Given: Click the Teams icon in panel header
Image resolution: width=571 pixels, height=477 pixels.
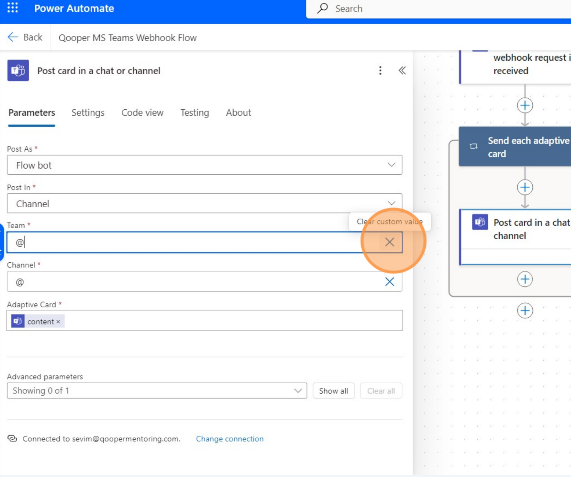Looking at the screenshot, I should [18, 70].
